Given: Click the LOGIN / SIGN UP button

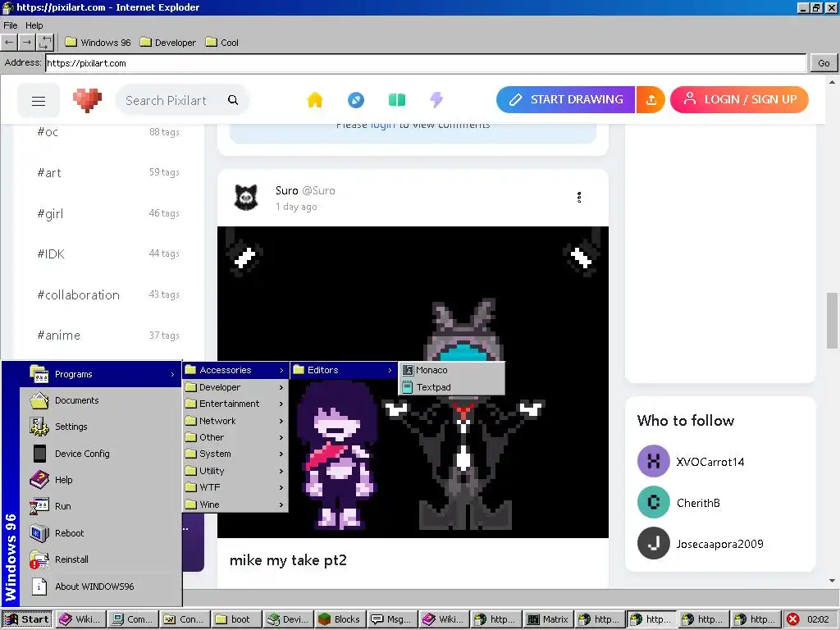Looking at the screenshot, I should click(739, 99).
